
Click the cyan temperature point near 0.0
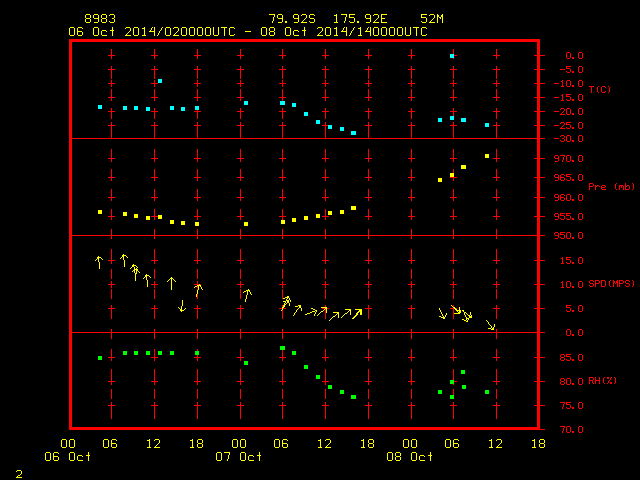click(452, 56)
